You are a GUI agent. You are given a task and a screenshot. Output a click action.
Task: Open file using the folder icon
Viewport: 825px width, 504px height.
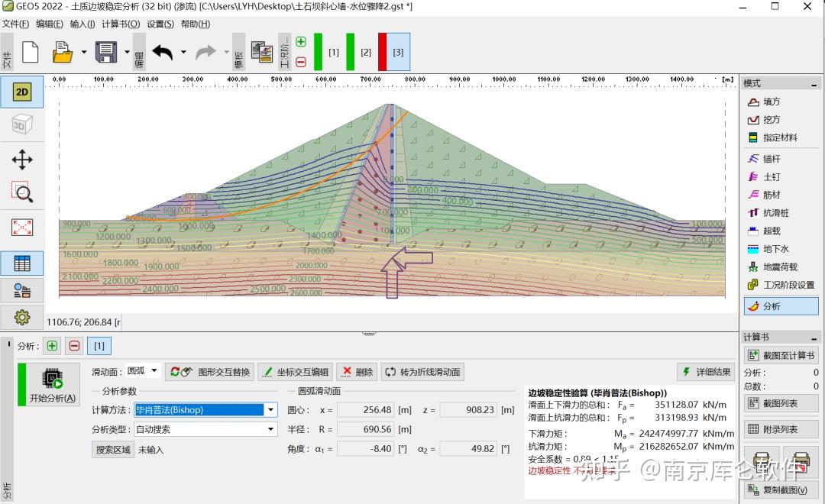point(63,52)
